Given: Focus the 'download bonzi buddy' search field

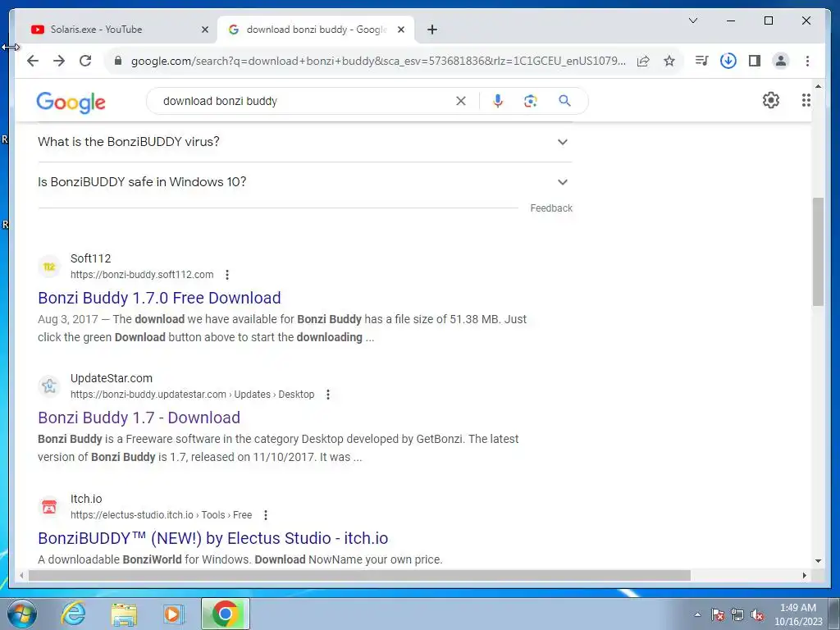Looking at the screenshot, I should (x=305, y=101).
